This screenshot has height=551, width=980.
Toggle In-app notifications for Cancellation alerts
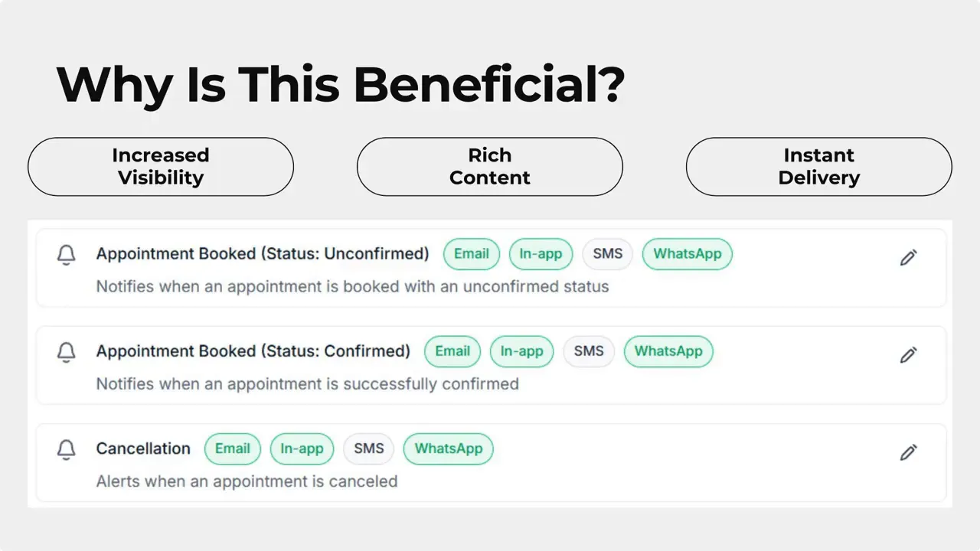pyautogui.click(x=302, y=448)
